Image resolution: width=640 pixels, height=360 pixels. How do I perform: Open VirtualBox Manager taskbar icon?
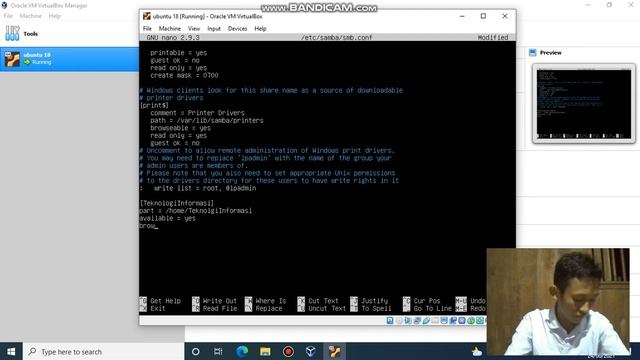[311, 351]
